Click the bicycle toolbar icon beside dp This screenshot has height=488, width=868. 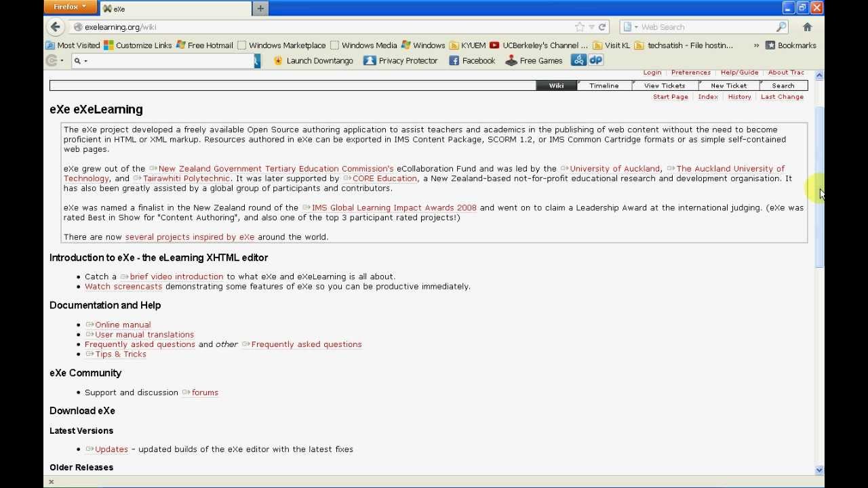coord(578,60)
